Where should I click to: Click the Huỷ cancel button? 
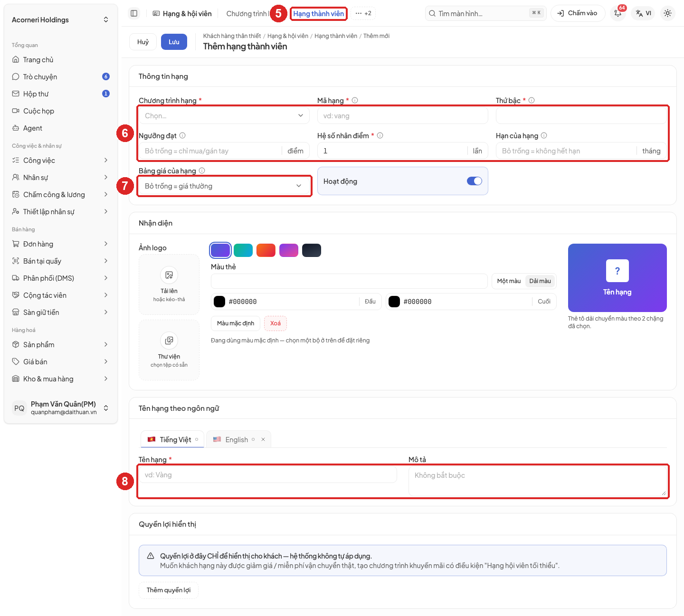pyautogui.click(x=143, y=42)
